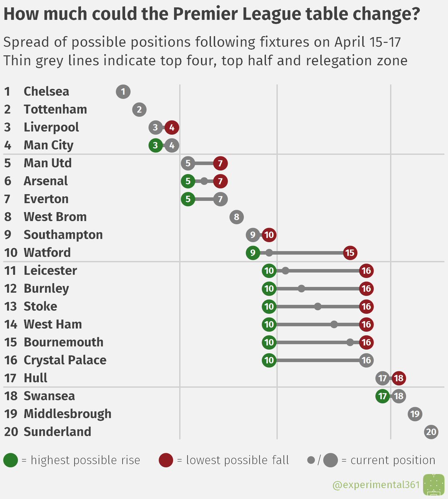Click the Bournemouth team name
This screenshot has width=448, height=499.
(x=64, y=342)
